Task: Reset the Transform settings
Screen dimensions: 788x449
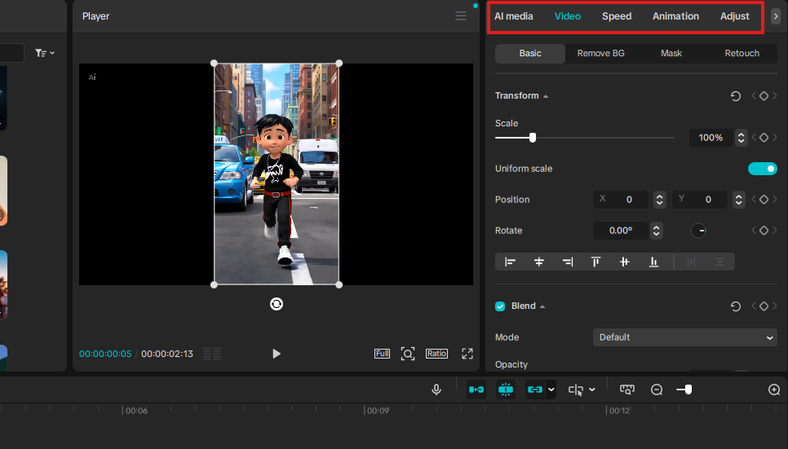Action: [735, 96]
